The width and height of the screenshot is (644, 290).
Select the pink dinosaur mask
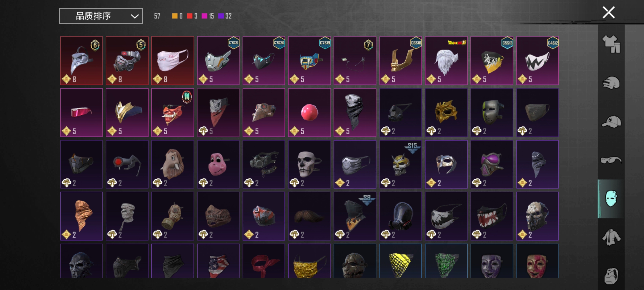(218, 164)
